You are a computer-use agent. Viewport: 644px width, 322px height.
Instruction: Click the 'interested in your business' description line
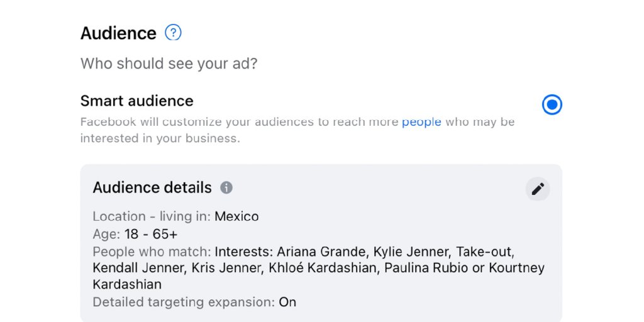click(x=160, y=138)
